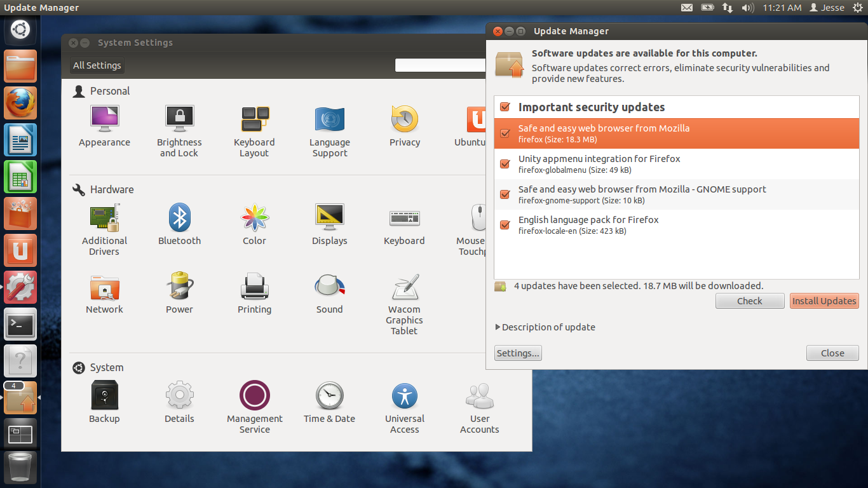The width and height of the screenshot is (868, 488).
Task: Open Universal Access settings
Action: click(405, 407)
